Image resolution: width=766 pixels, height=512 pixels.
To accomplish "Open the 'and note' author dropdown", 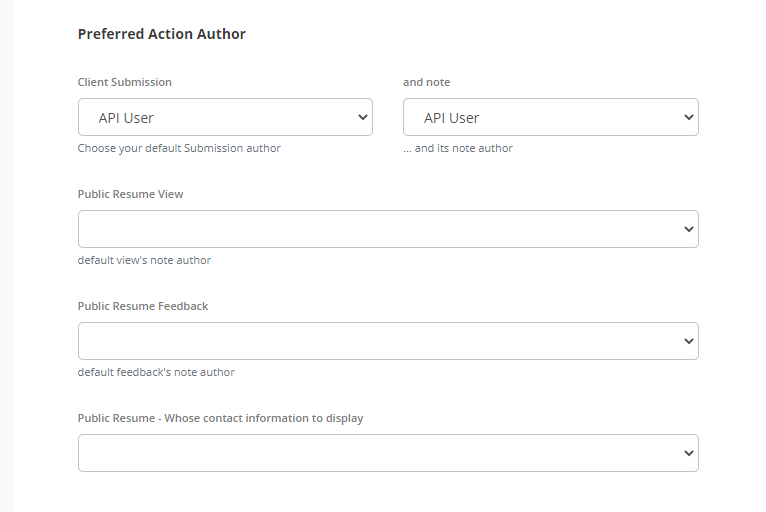I will [551, 117].
